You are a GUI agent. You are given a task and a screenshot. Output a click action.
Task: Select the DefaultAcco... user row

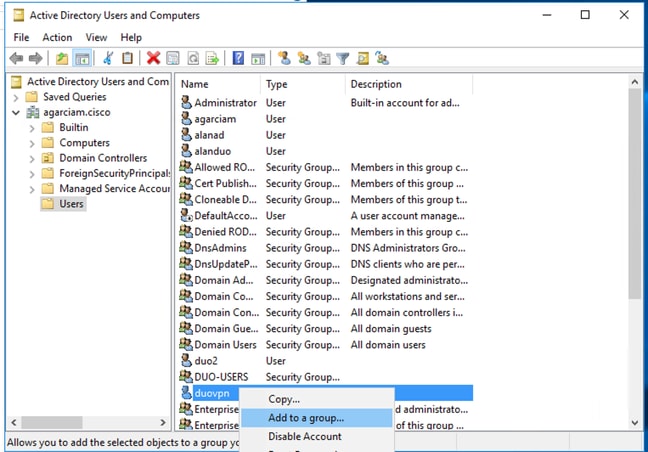coord(326,216)
